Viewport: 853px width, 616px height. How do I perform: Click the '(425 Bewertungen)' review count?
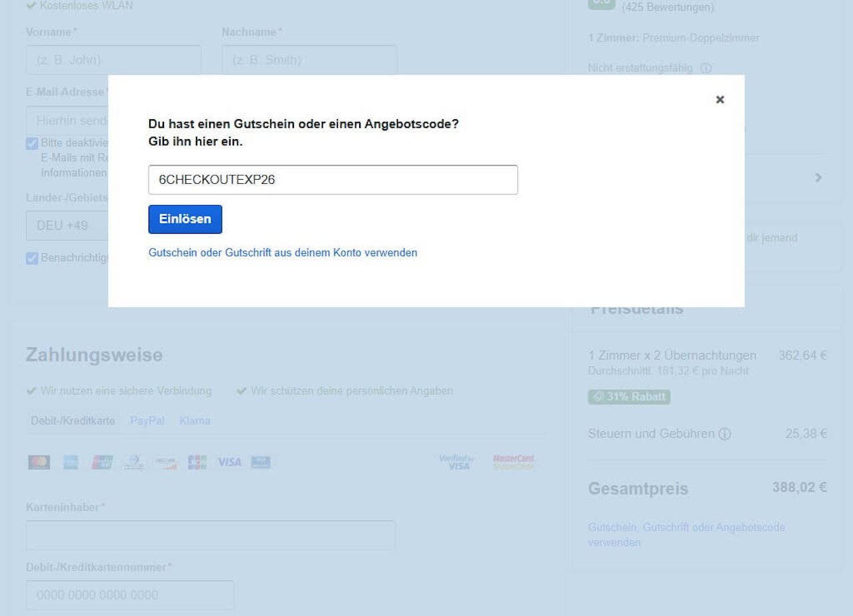[668, 7]
